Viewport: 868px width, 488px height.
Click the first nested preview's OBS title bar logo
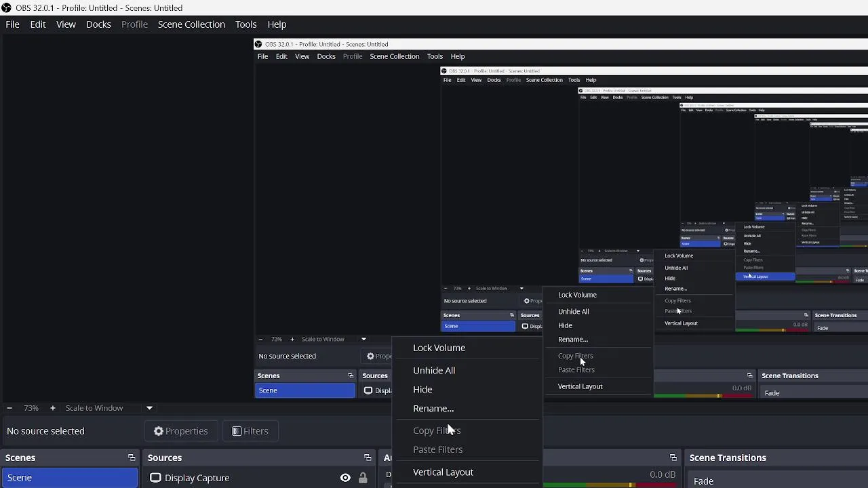[x=258, y=45]
